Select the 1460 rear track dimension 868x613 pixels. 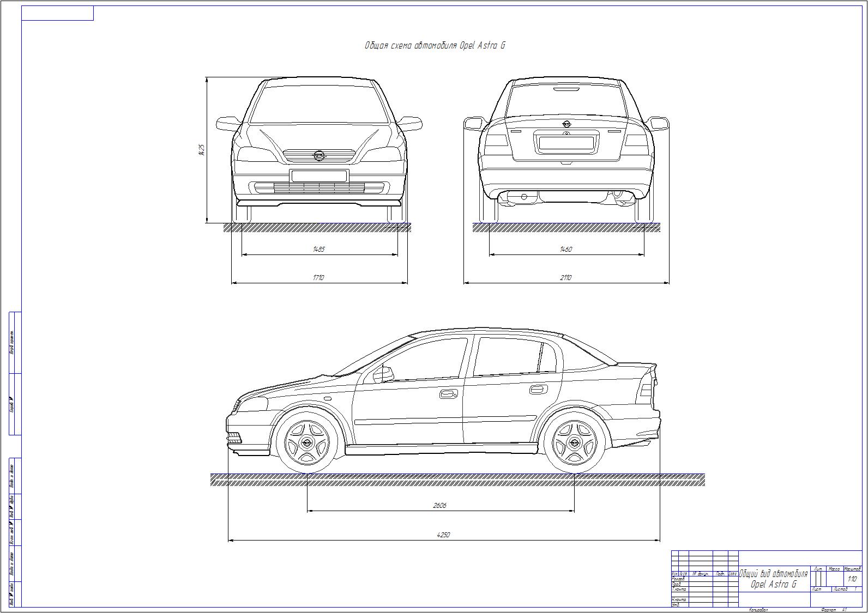(x=565, y=249)
